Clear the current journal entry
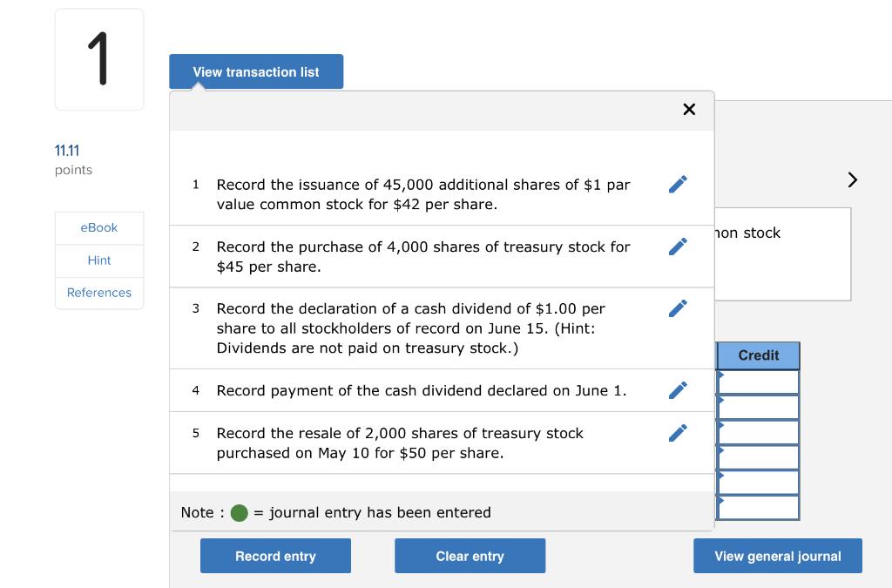Image resolution: width=892 pixels, height=588 pixels. point(470,555)
